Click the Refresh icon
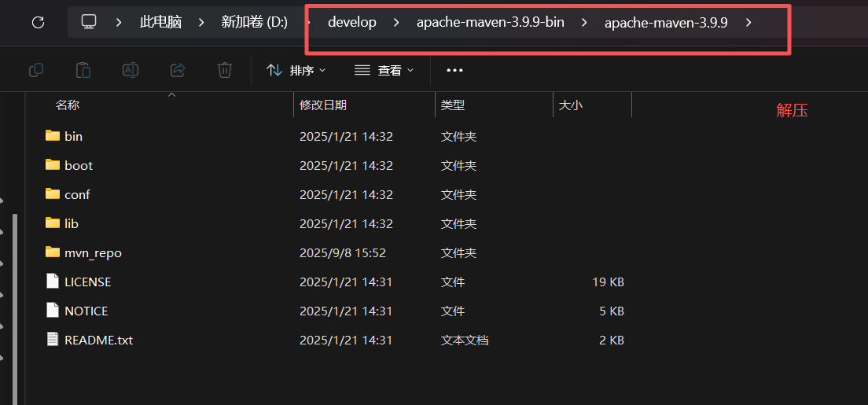The height and width of the screenshot is (405, 868). (x=38, y=23)
